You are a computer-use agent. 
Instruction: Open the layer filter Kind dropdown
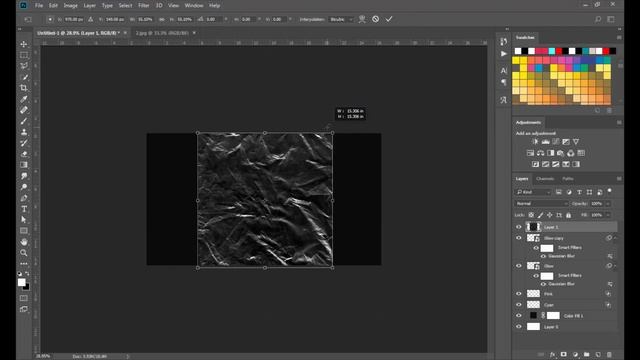click(x=533, y=192)
